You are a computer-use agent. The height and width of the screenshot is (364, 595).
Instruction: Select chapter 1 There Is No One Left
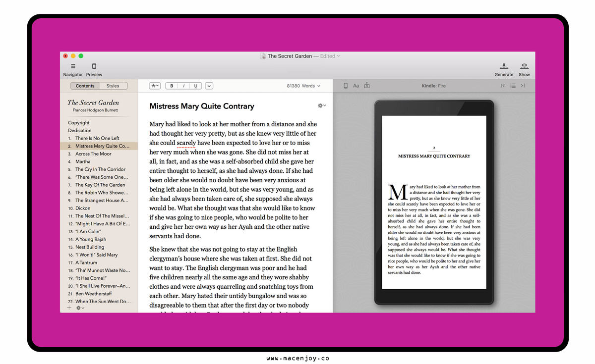click(99, 138)
